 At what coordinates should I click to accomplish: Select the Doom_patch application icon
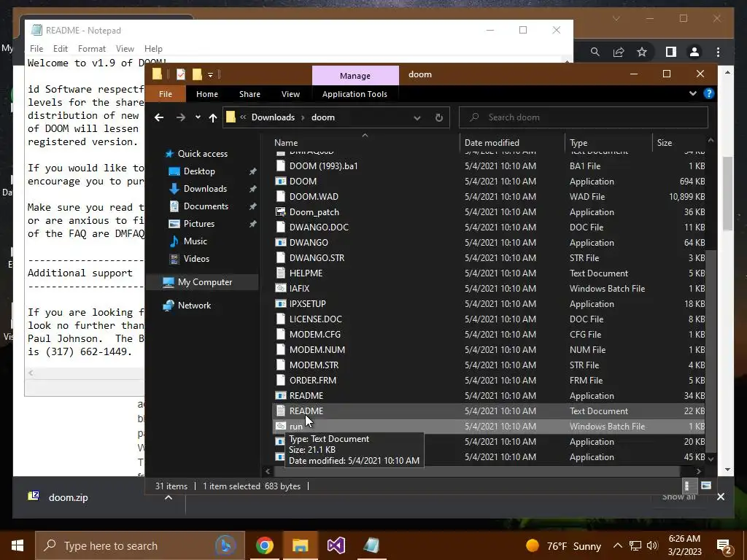tap(281, 212)
